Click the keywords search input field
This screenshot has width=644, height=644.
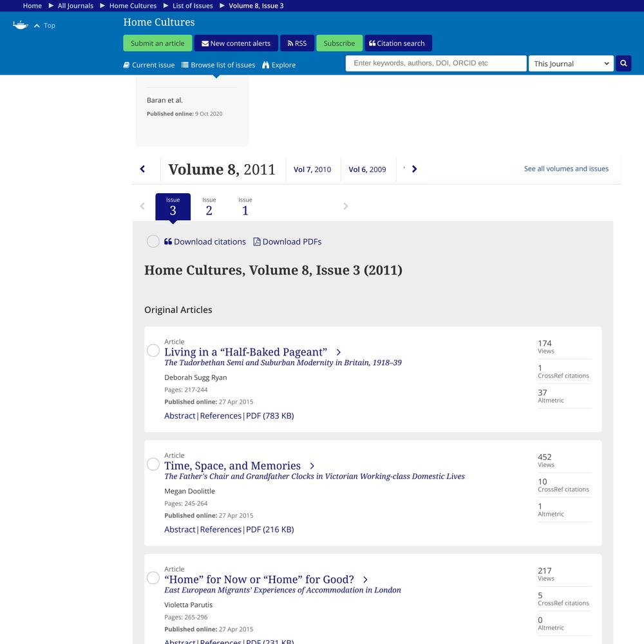pos(436,63)
